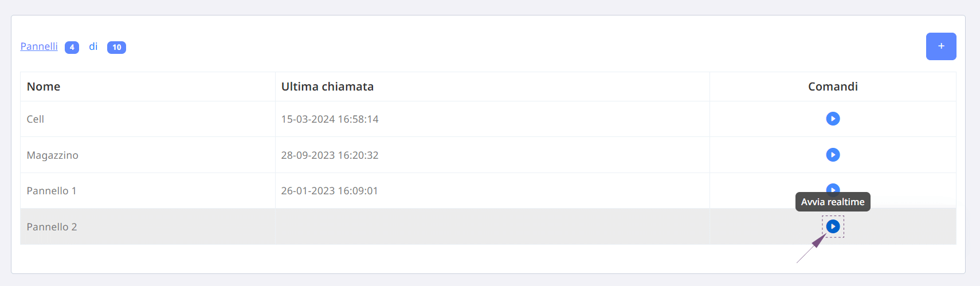Click the badge showing 4
The image size is (980, 286).
72,47
